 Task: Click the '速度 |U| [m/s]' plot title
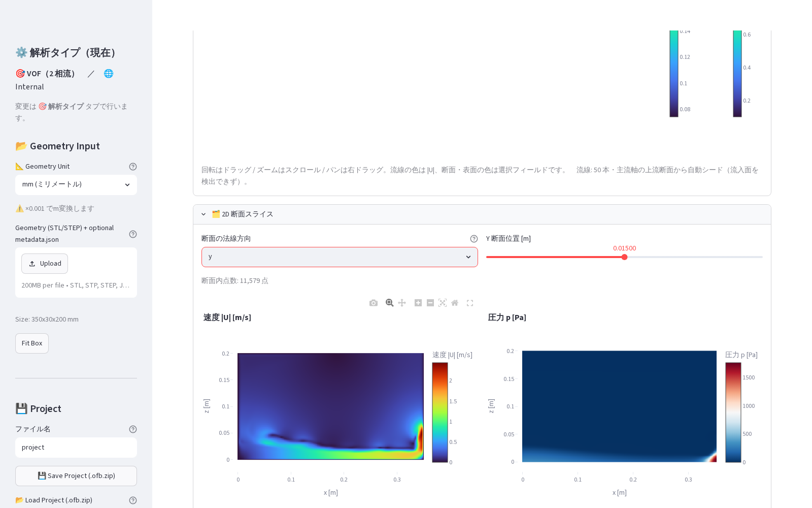click(227, 317)
